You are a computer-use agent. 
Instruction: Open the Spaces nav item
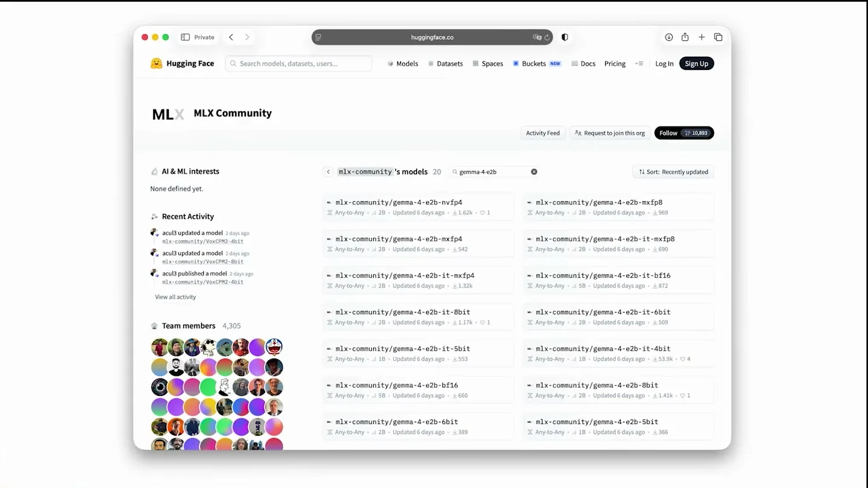[488, 63]
